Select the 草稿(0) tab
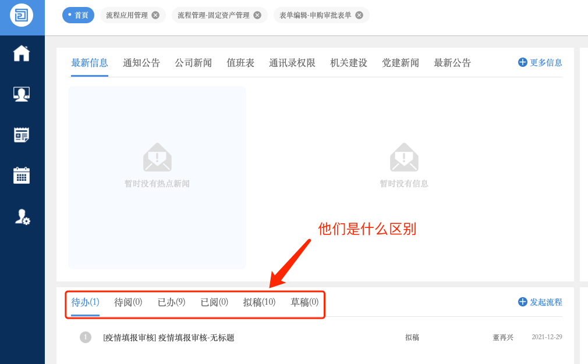This screenshot has height=364, width=588. (304, 302)
